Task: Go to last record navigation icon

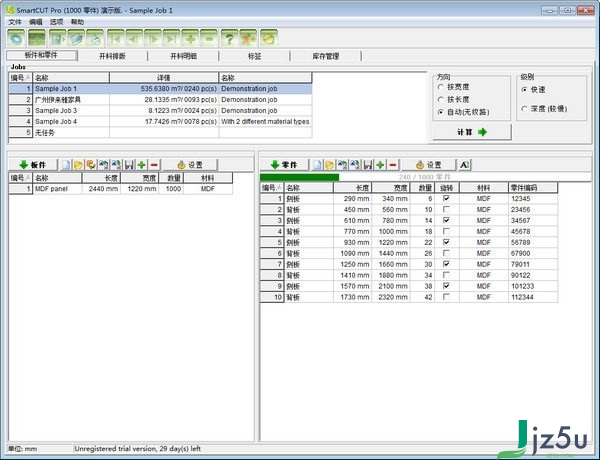Action: pyautogui.click(x=172, y=38)
